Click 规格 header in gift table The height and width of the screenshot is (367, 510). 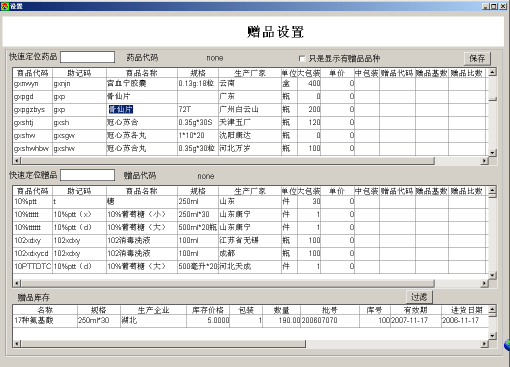coord(198,191)
